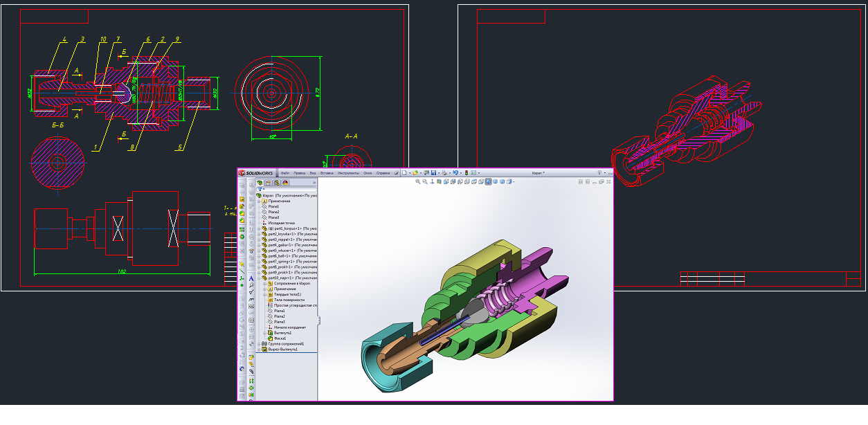Select the part6_ball component
This screenshot has width=868, height=425.
click(289, 256)
